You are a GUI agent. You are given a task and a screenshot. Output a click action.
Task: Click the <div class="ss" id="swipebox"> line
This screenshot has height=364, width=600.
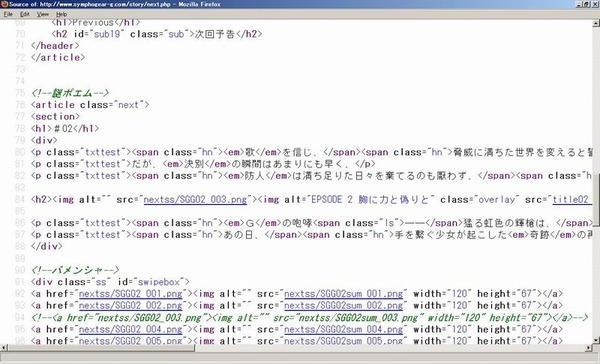click(110, 282)
